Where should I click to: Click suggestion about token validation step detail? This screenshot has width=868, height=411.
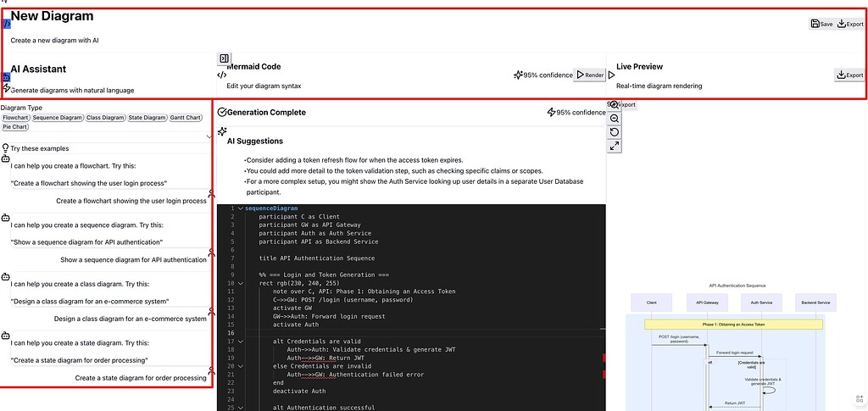click(x=393, y=170)
